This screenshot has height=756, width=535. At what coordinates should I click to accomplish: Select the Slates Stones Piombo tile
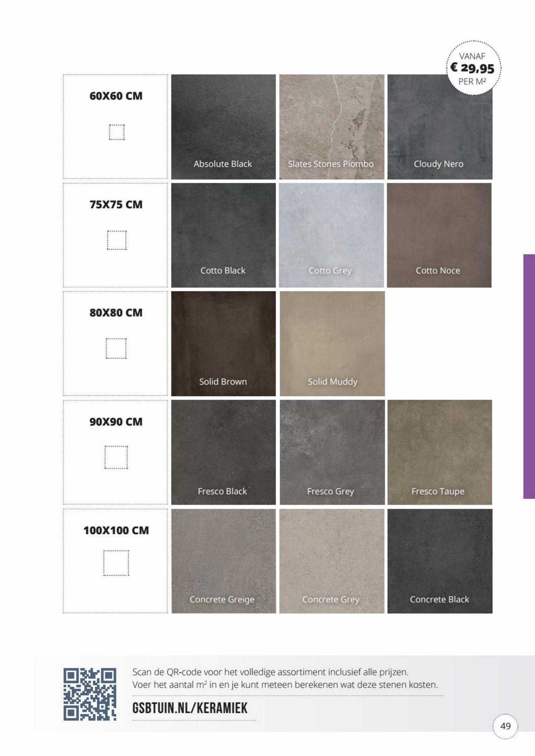click(x=332, y=127)
